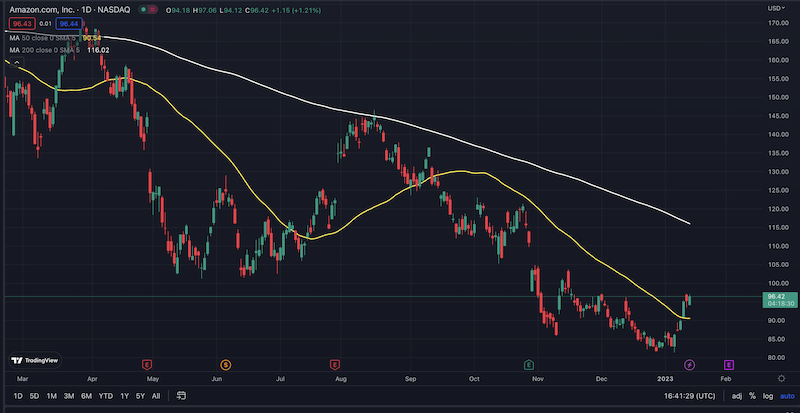Select the All time range

tap(156, 396)
